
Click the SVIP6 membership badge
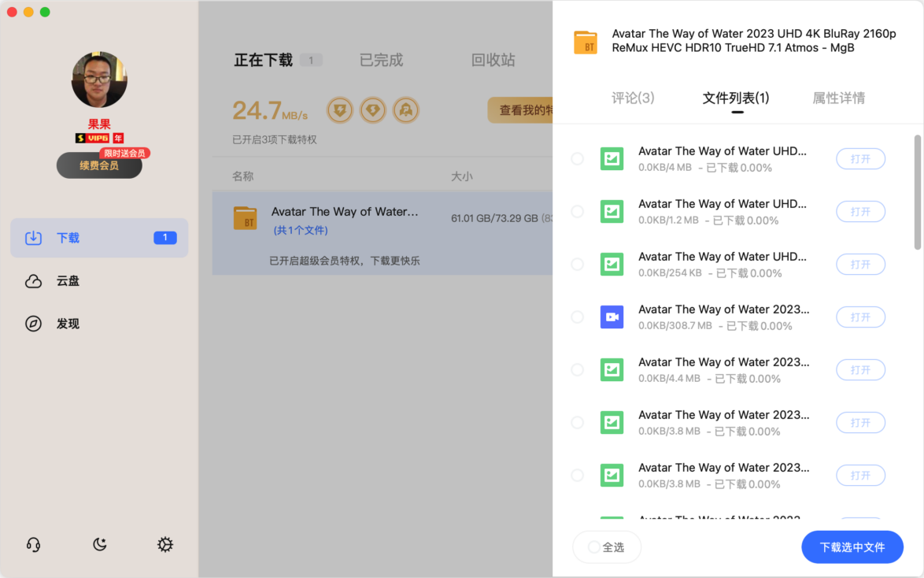coord(93,138)
